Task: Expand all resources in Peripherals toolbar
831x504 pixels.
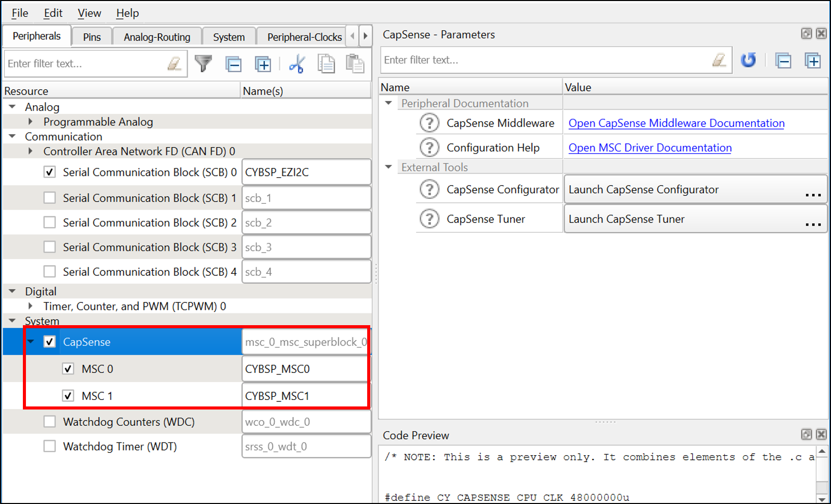Action: click(x=263, y=64)
